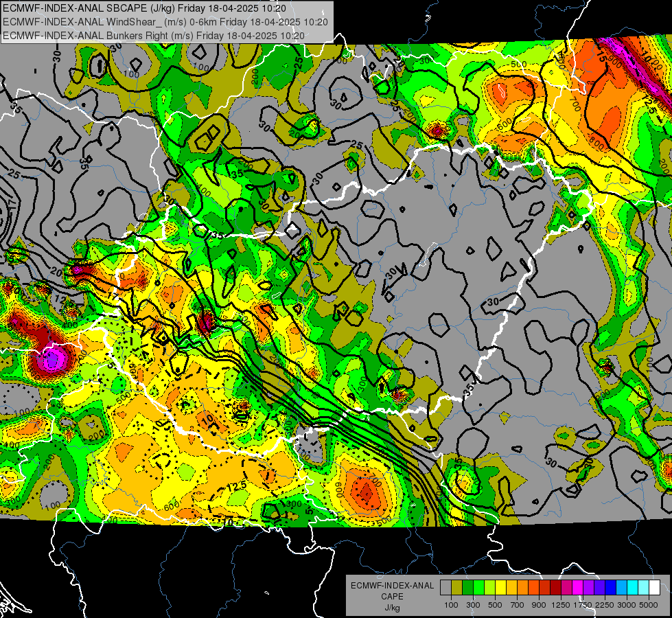This screenshot has width=672, height=618.
Task: Click the 2250 value on the legend scale
Action: tap(605, 605)
